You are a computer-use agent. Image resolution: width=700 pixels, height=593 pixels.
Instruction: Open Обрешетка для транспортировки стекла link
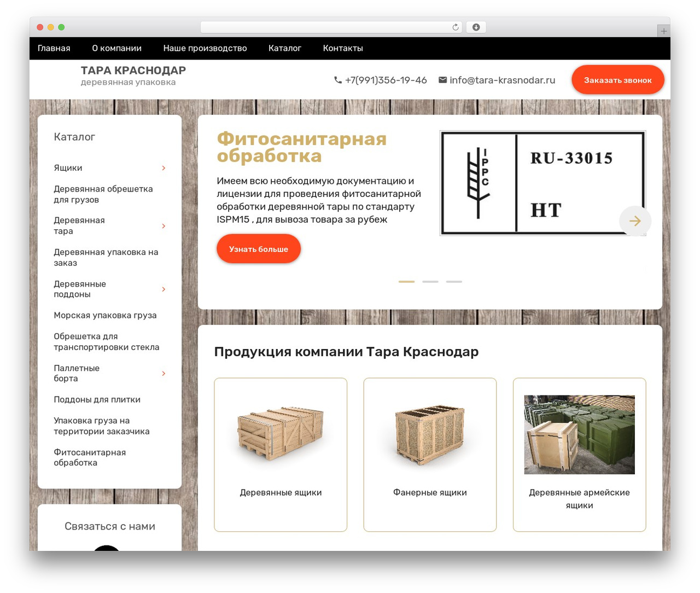[x=107, y=342]
